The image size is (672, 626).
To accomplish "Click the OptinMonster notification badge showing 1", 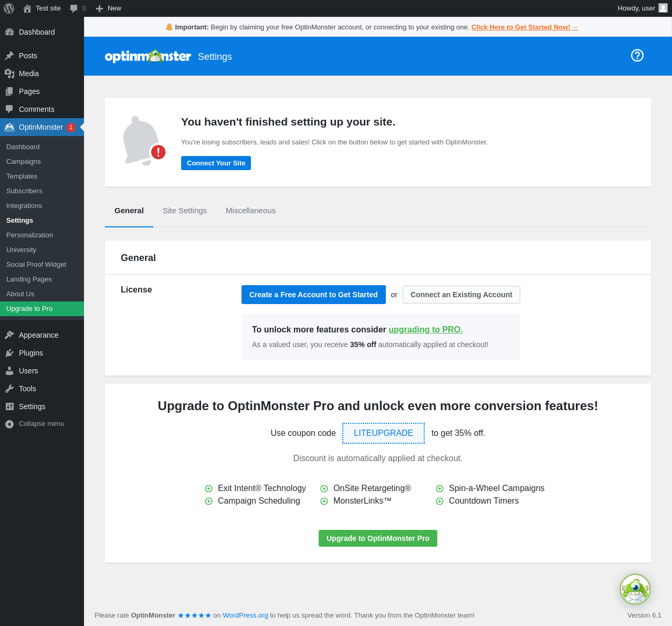I will (x=71, y=127).
